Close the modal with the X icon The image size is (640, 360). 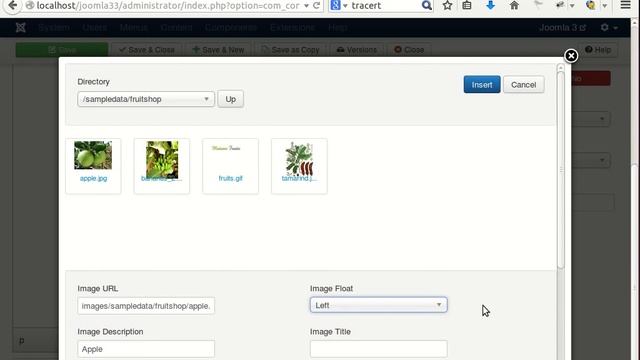pyautogui.click(x=571, y=56)
